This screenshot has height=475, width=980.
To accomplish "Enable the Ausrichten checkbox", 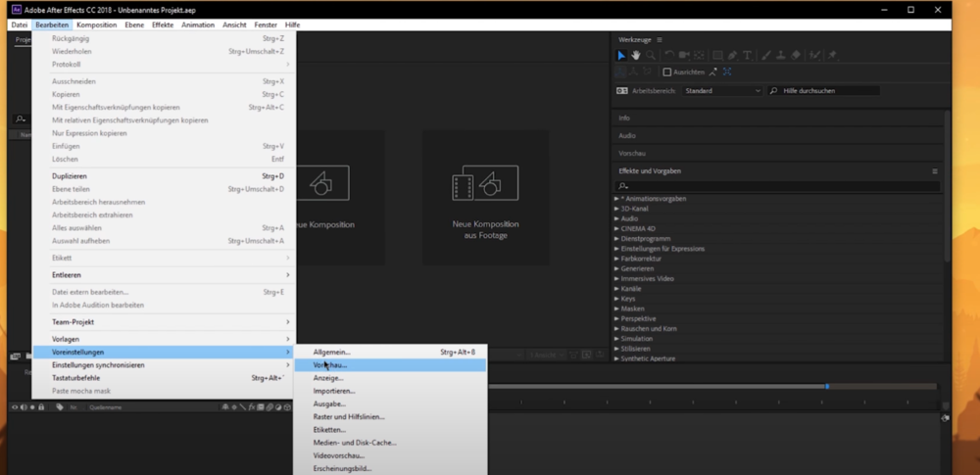I will coord(667,71).
